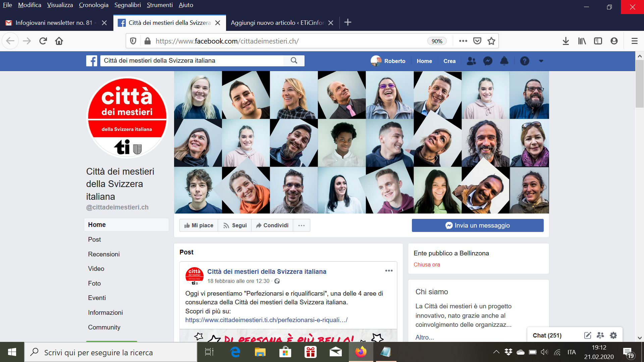Open the Segnalibri menu
Image resolution: width=644 pixels, height=362 pixels.
point(127,5)
